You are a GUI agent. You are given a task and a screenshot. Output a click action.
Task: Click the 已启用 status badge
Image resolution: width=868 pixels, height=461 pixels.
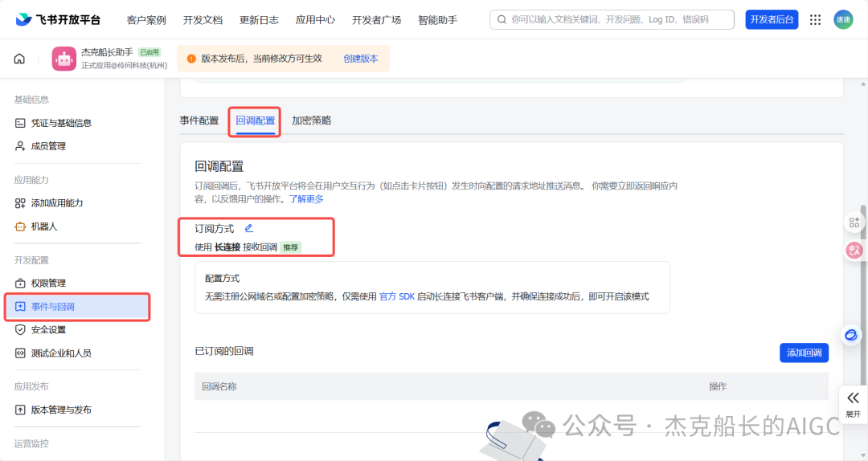click(x=149, y=52)
